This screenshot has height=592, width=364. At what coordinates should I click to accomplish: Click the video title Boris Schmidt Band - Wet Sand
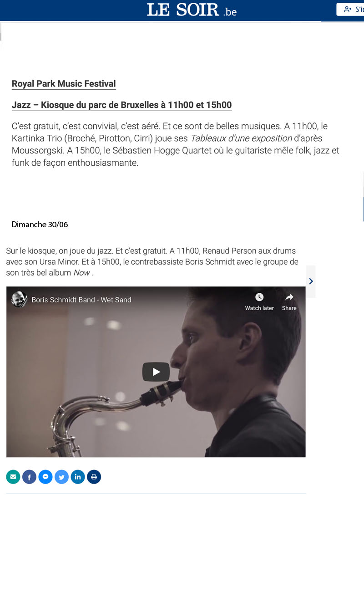pyautogui.click(x=81, y=300)
